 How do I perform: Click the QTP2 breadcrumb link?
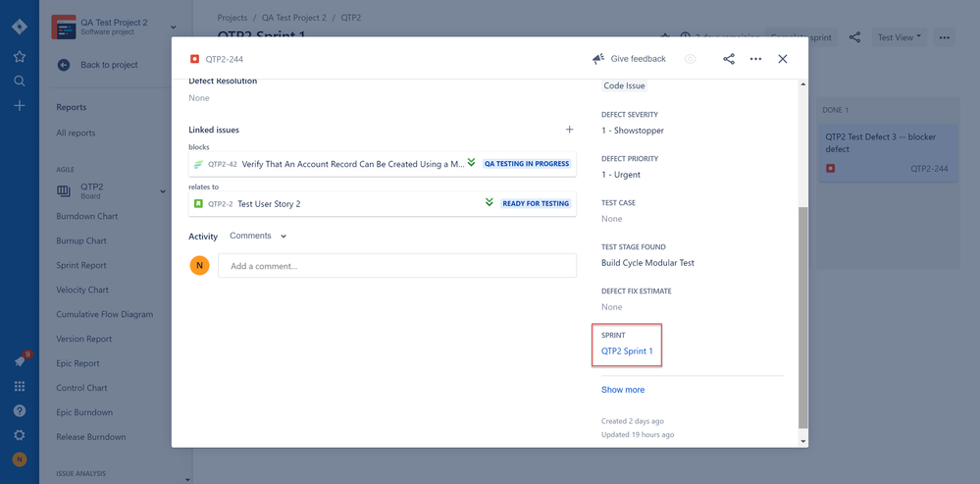click(x=350, y=18)
